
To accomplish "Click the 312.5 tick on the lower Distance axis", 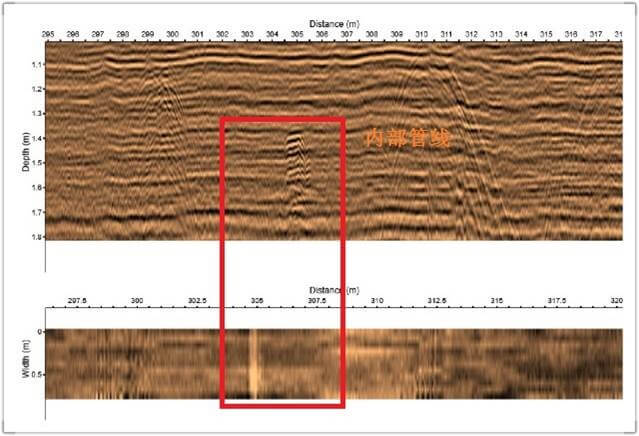I will click(437, 300).
